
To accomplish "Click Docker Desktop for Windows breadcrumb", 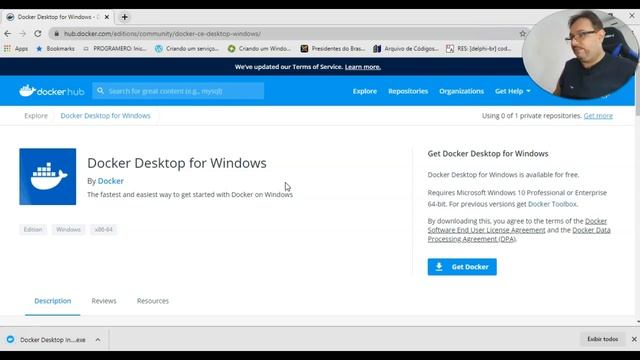I will click(105, 116).
